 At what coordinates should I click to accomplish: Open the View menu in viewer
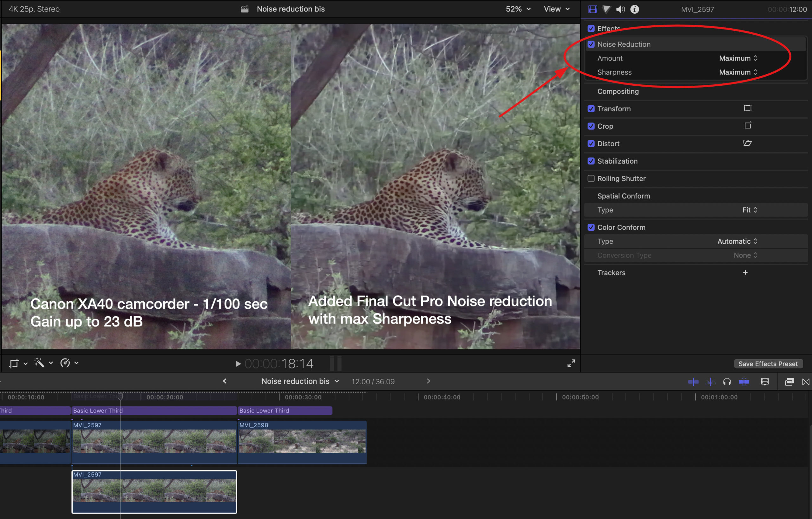pos(556,9)
